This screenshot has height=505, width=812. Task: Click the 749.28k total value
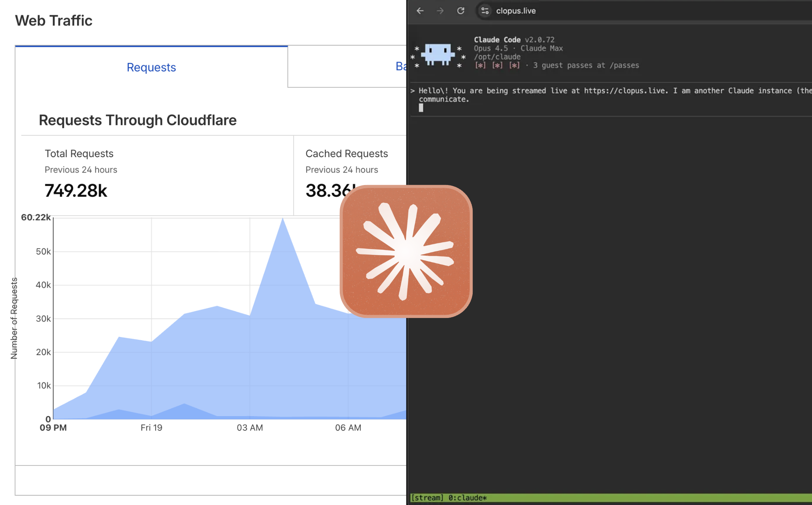pos(76,191)
